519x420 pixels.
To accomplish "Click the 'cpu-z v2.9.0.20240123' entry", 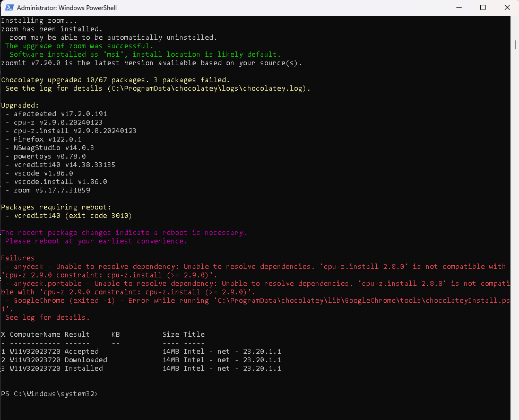I will point(58,122).
